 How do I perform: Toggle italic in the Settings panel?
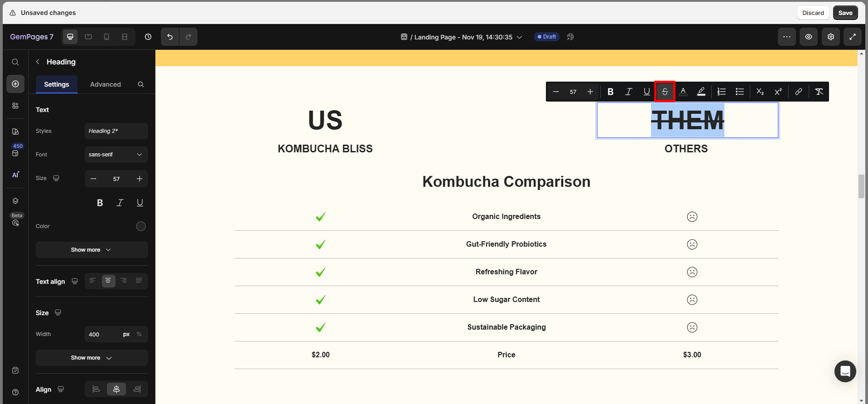pyautogui.click(x=120, y=203)
